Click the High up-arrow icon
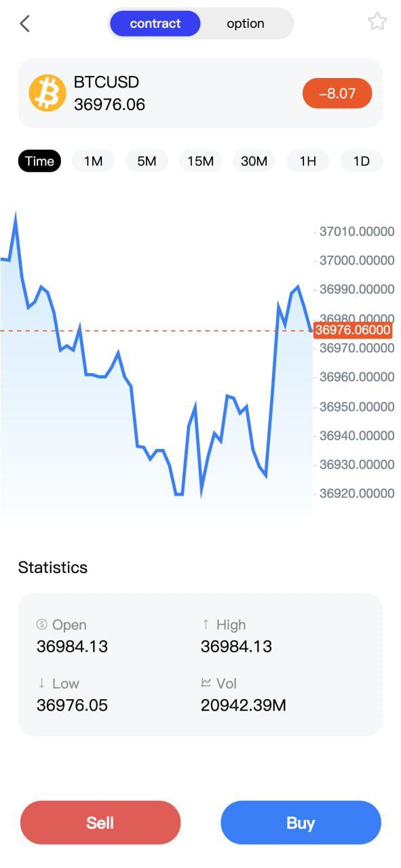Image resolution: width=401 pixels, height=868 pixels. 206,625
